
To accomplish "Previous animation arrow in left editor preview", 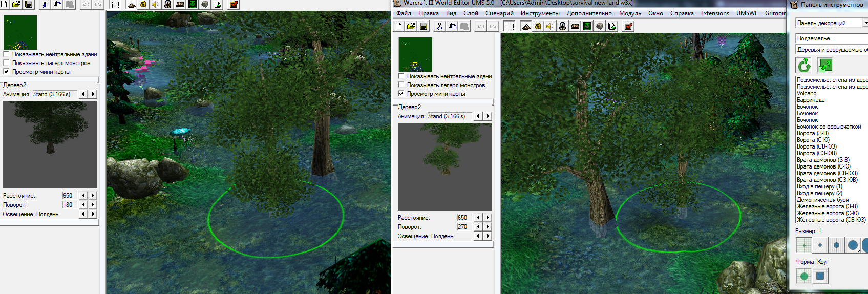I will pyautogui.click(x=83, y=94).
